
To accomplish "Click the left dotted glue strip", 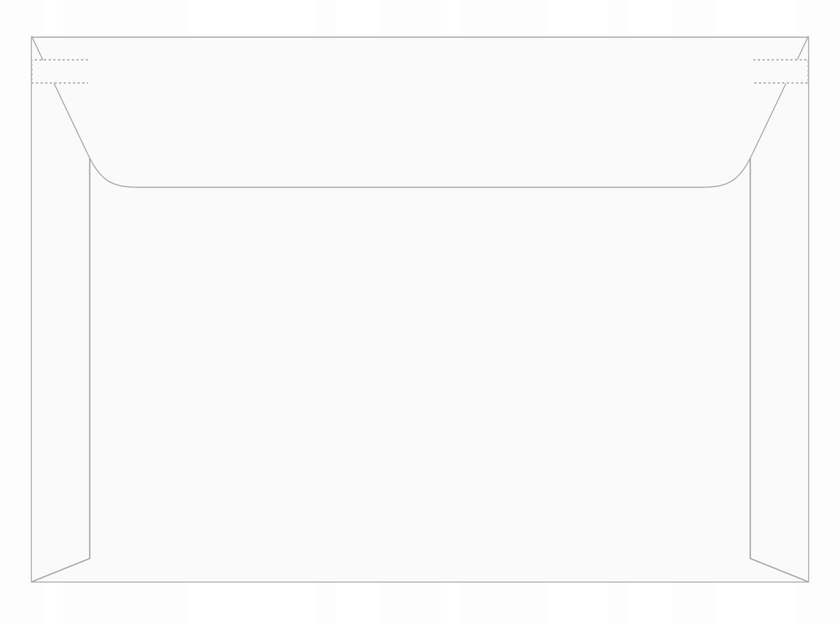I will coord(60,71).
